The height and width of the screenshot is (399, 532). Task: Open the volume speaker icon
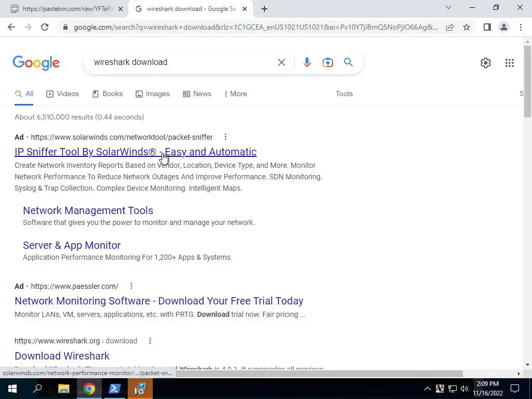point(464,389)
